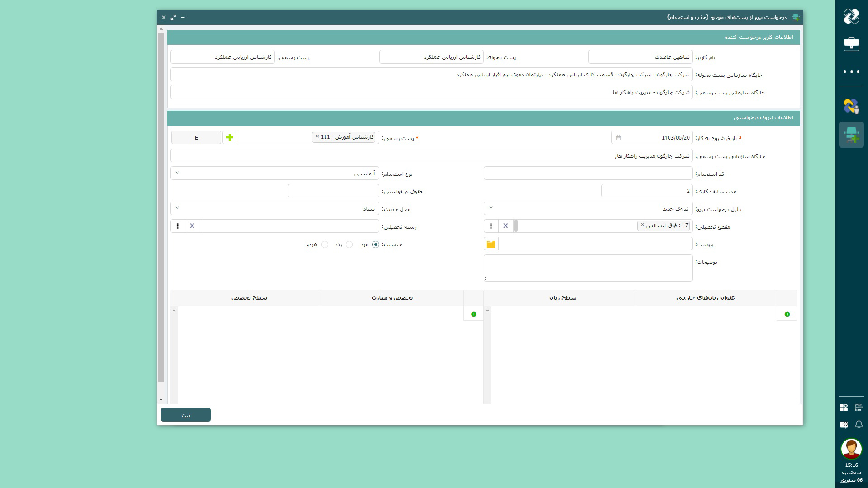Viewport: 868px width, 488px height.
Task: Open the three-dots more menu in the sidebar
Action: click(851, 72)
